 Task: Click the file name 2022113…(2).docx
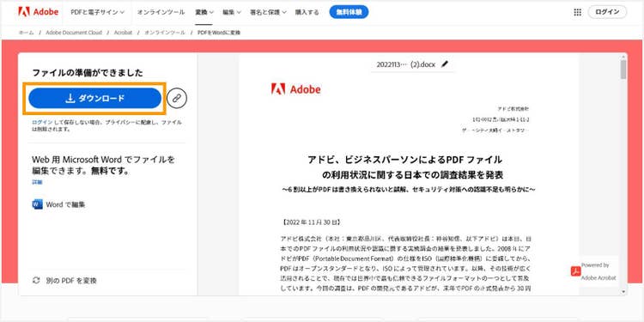pyautogui.click(x=406, y=64)
